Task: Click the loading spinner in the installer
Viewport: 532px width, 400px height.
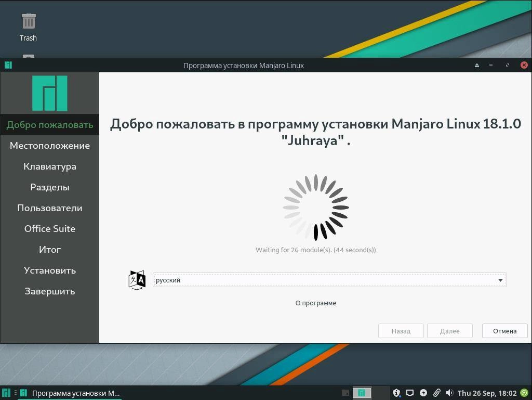Action: click(315, 207)
